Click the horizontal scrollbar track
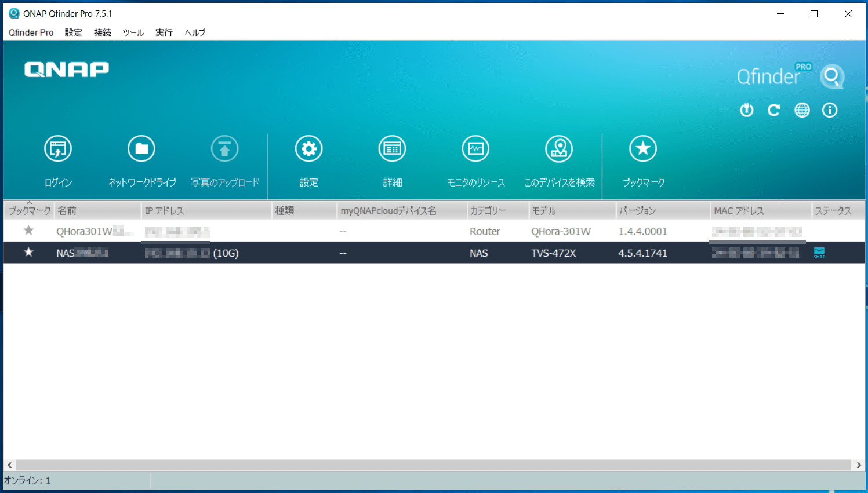This screenshot has width=868, height=493. pyautogui.click(x=434, y=465)
